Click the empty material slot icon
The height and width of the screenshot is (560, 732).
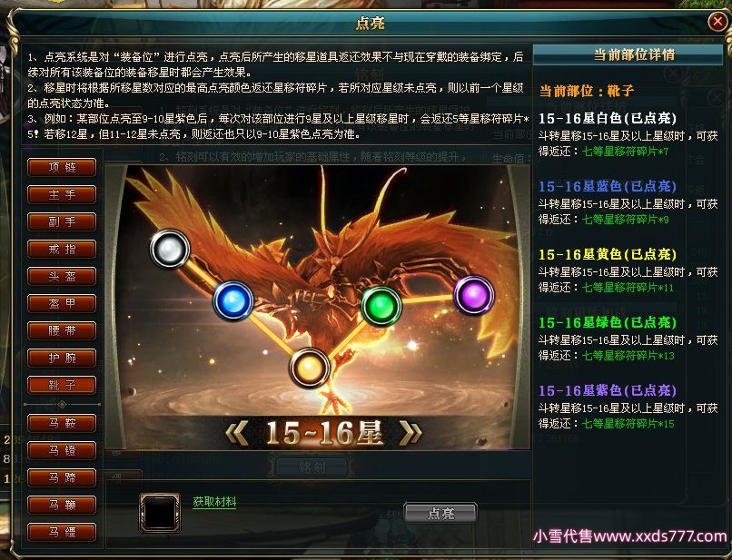(x=160, y=513)
